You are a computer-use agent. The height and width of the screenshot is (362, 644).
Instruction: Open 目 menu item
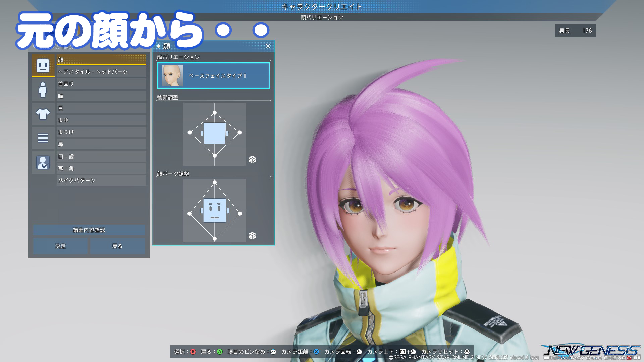point(101,108)
